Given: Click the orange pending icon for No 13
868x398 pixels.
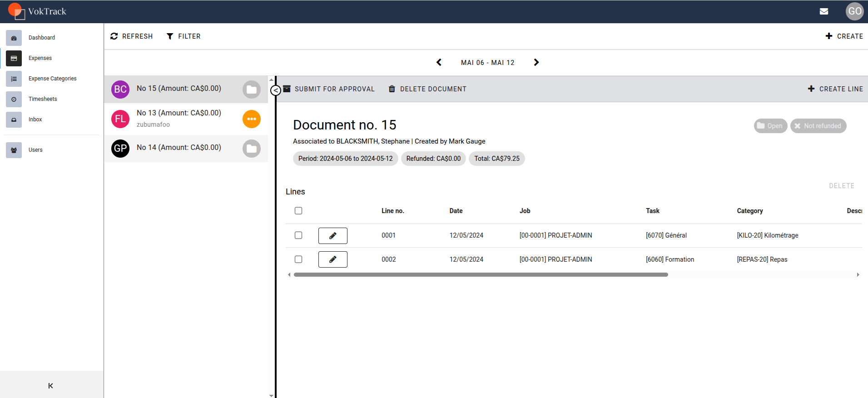Looking at the screenshot, I should click(252, 119).
